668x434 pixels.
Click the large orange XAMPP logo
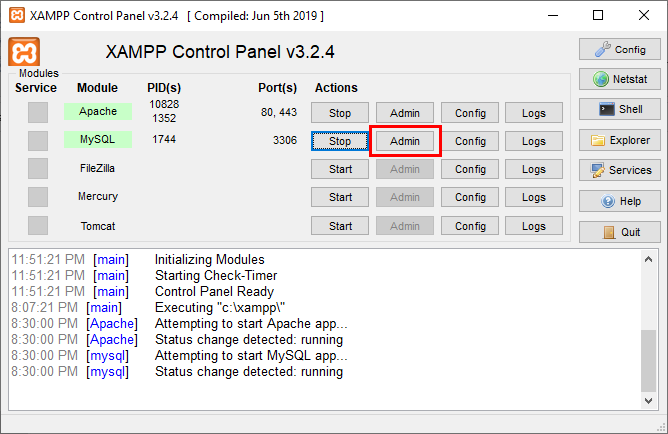[24, 52]
